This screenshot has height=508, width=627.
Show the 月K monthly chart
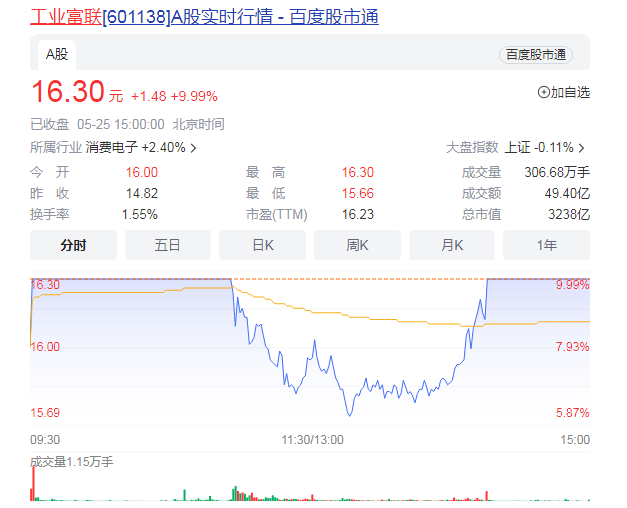click(452, 245)
